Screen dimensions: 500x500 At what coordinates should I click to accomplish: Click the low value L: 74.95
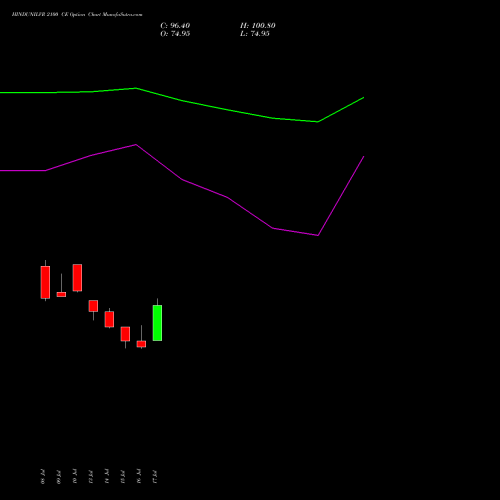click(255, 34)
